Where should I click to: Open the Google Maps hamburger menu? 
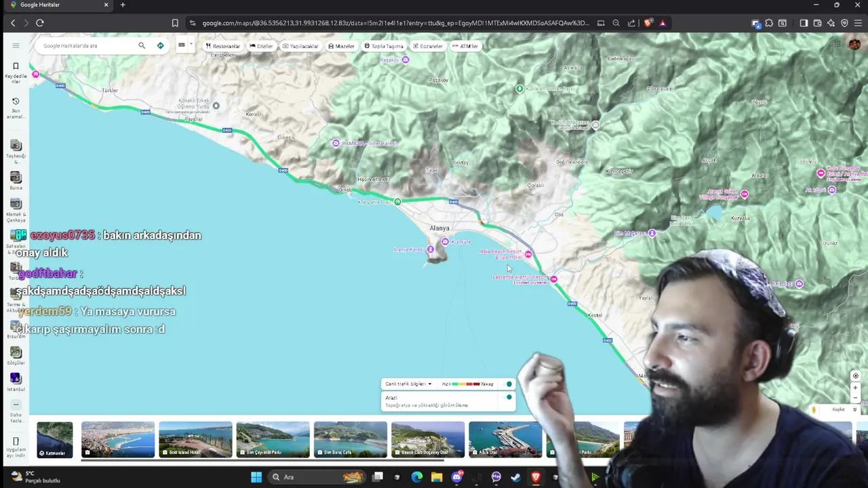click(16, 45)
